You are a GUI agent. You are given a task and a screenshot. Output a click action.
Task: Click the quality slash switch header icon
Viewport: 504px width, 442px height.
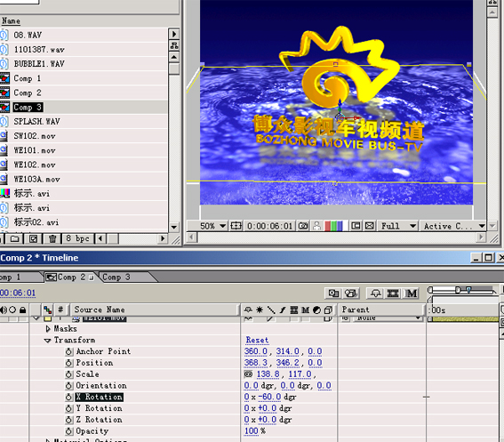(271, 309)
